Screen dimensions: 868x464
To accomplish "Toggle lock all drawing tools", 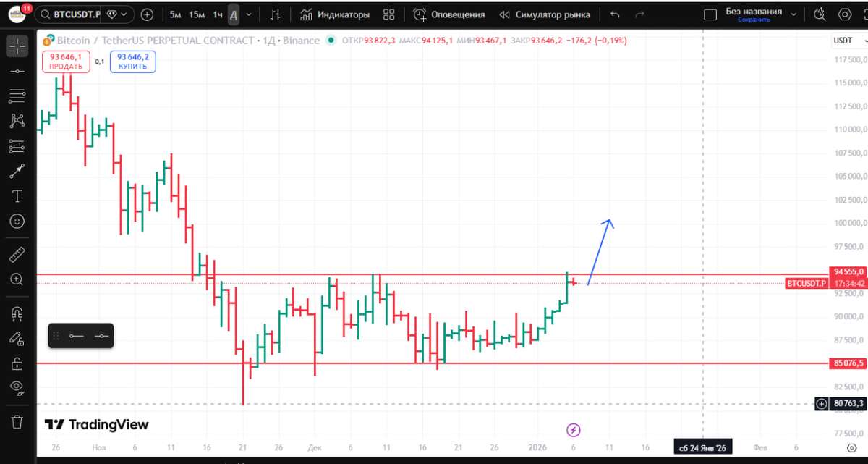I will (17, 363).
